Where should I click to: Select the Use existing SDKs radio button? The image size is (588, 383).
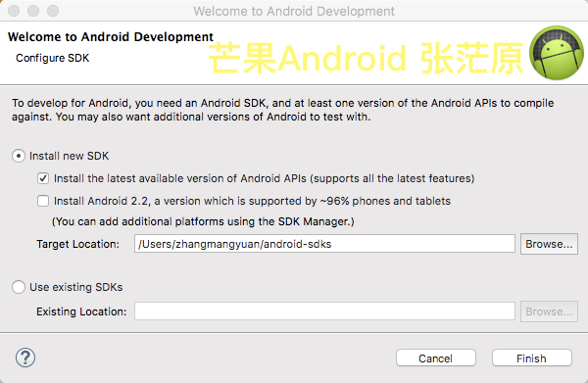19,287
